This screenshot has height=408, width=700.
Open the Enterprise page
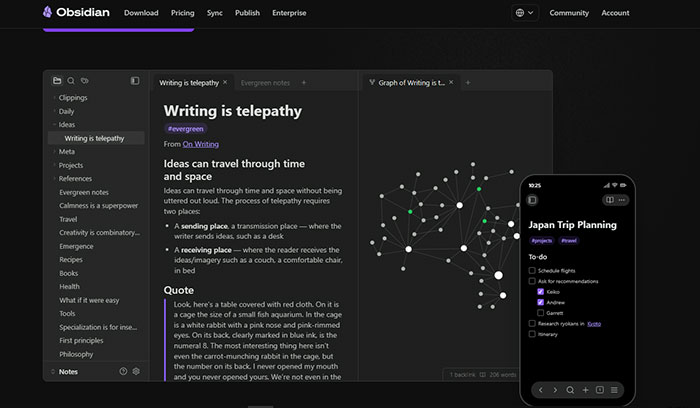[289, 13]
